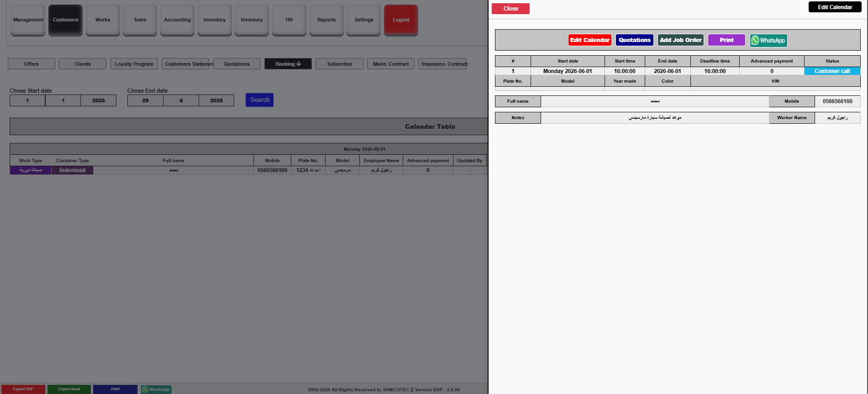868x394 pixels.
Task: Switch to the Customers Statement tab
Action: point(185,64)
